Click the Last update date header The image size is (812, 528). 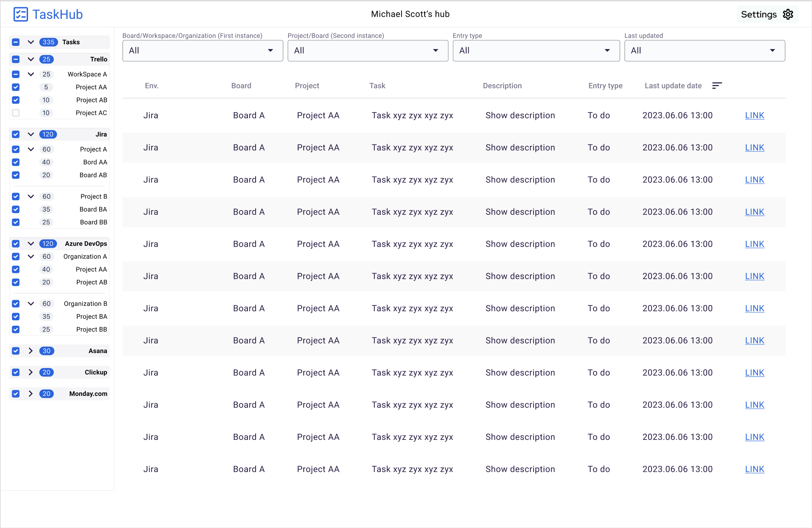(673, 86)
